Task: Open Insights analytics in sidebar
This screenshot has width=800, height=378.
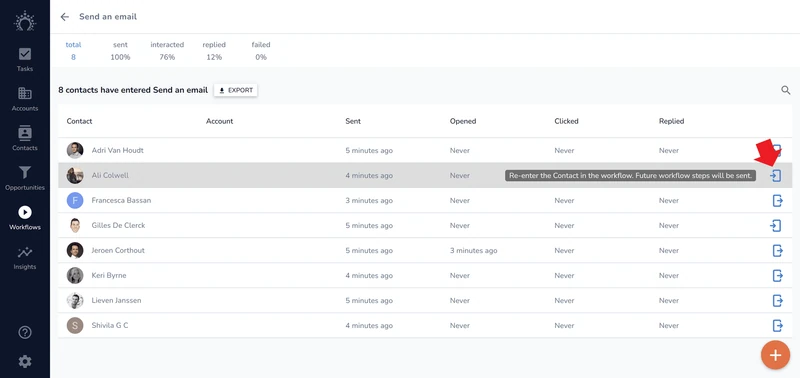Action: (x=24, y=258)
